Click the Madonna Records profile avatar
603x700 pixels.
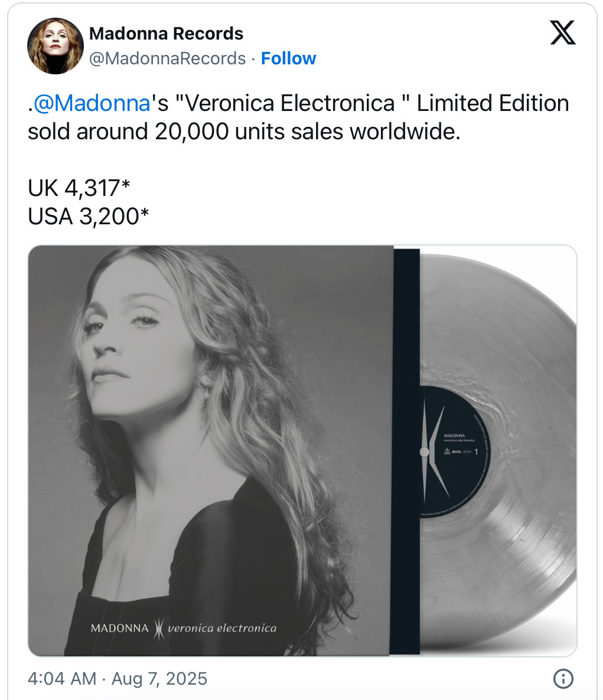[56, 46]
